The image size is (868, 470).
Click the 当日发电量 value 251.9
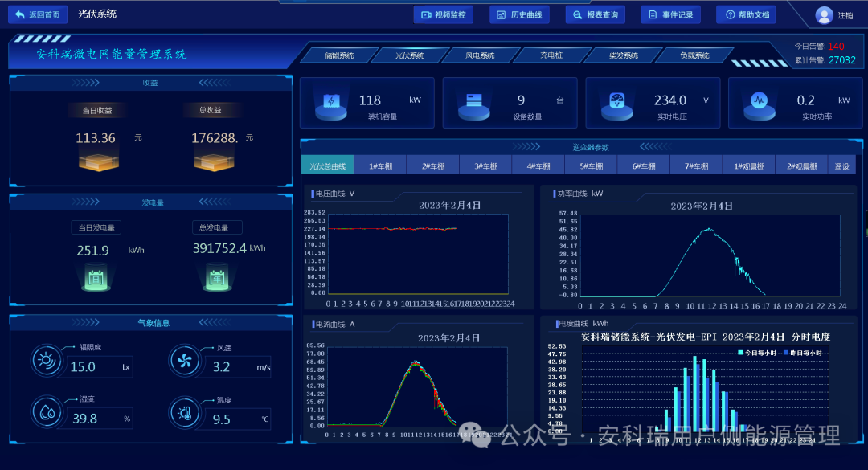pos(92,251)
